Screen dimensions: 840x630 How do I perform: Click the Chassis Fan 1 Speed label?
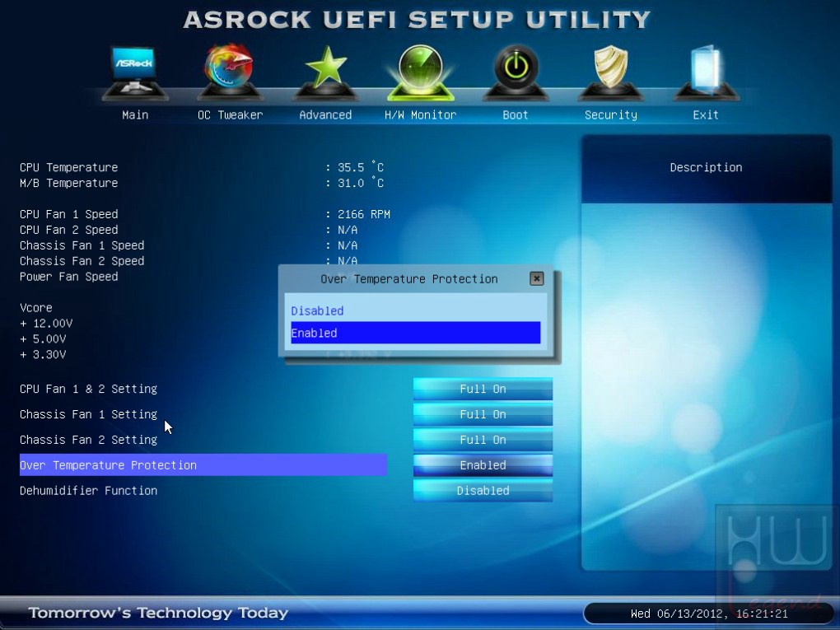[x=82, y=245]
